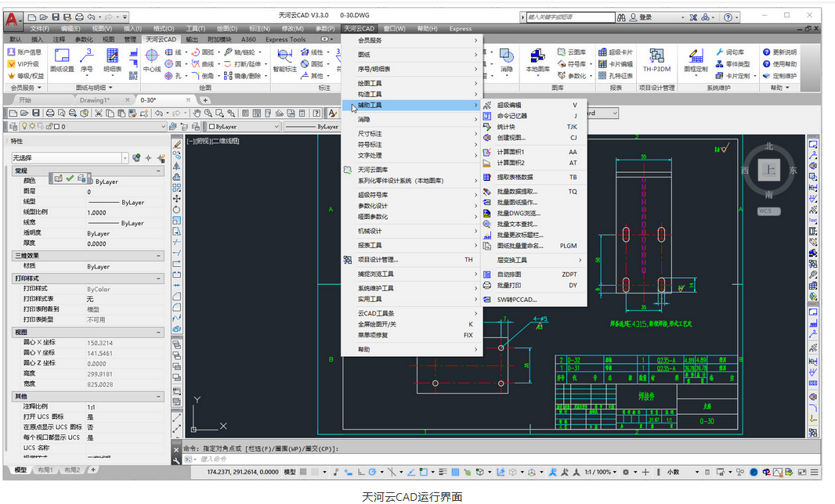Click the 登录 sign-in button

coord(642,17)
